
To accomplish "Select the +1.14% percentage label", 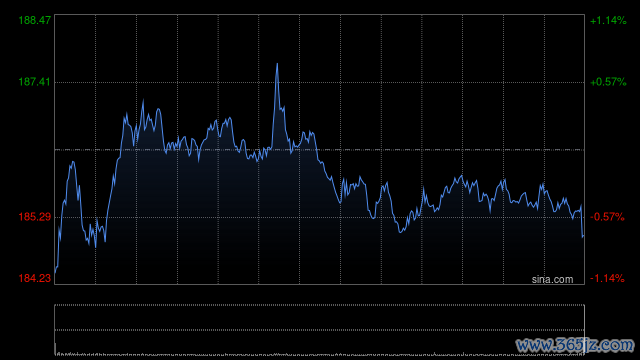I will point(608,20).
